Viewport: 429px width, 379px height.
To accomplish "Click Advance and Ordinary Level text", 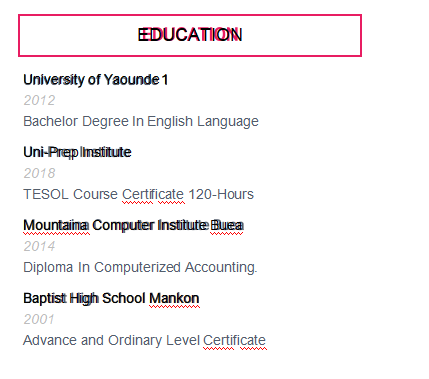I will click(x=112, y=341).
